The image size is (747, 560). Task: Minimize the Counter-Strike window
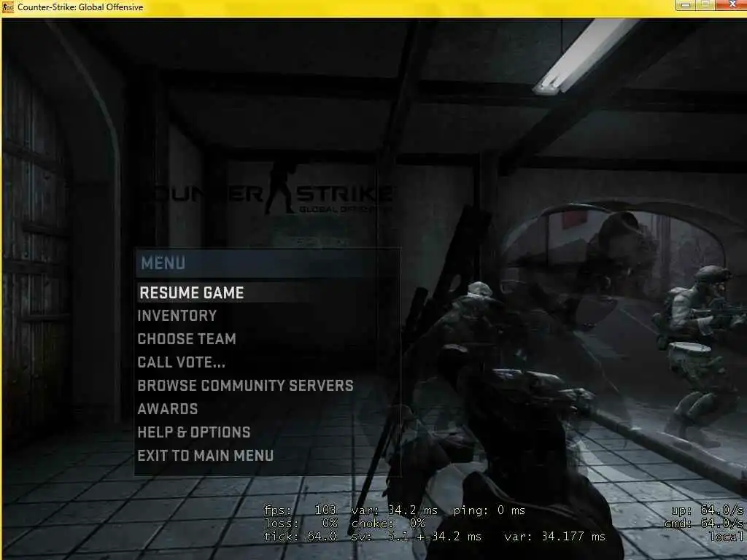686,5
